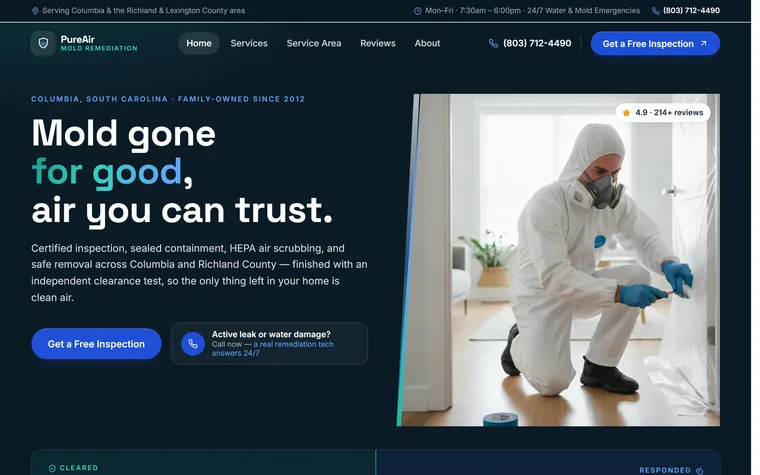Click the clock icon beside business hours
760x475 pixels.
point(417,11)
